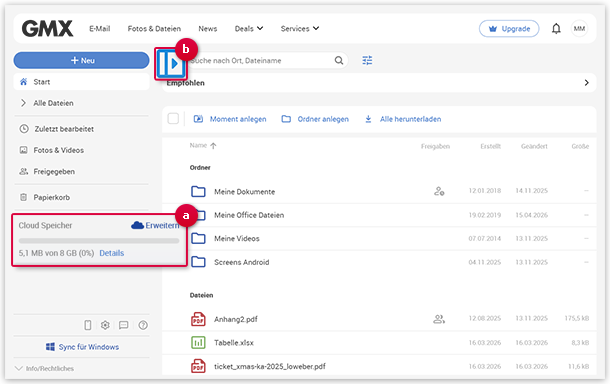Viewport: 610px width, 384px height.
Task: Click Alle herunterladen
Action: pos(403,119)
